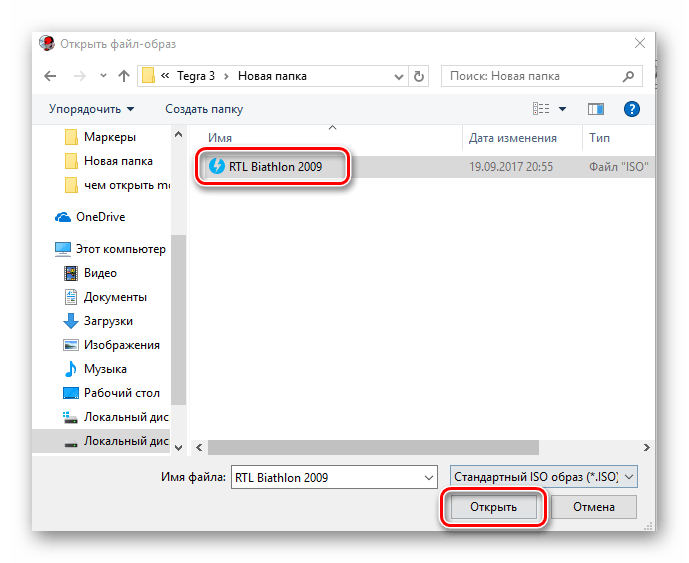Screen dimensions: 689x563
Task: Expand the address bar history dropdown
Action: 399,76
